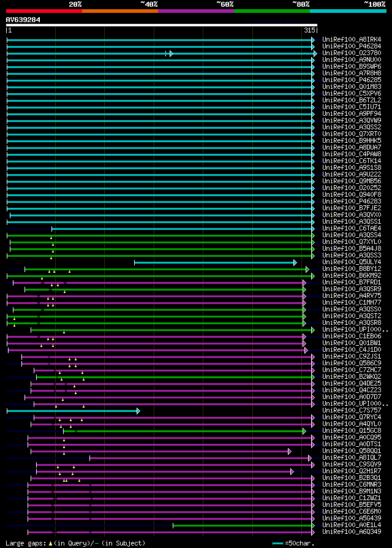392x548 pixels.
Task: Click the arrowhead ending the Q5ULY4 alignment
Action: coord(295,262)
